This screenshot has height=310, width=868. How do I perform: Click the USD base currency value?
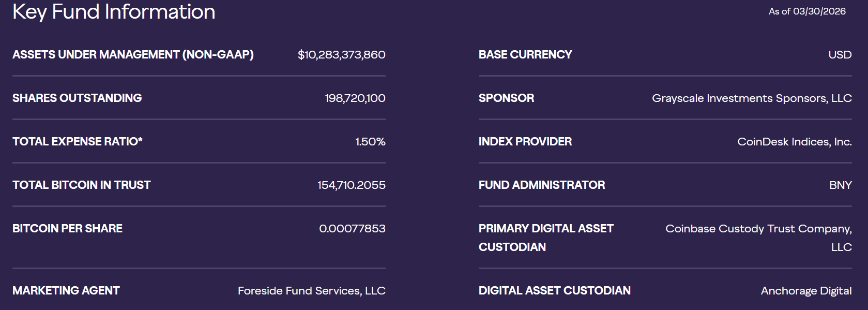840,55
